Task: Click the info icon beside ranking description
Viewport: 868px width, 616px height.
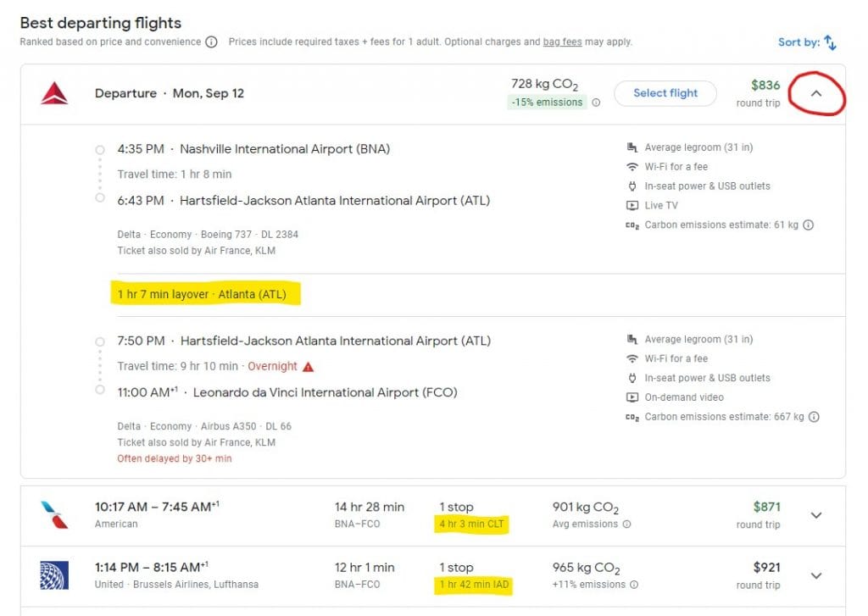Action: (x=211, y=42)
